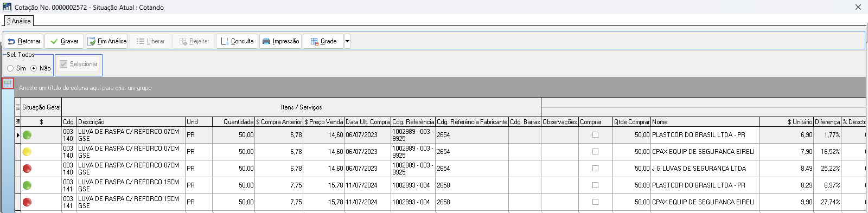
Task: Click the Observações column header
Action: click(560, 122)
